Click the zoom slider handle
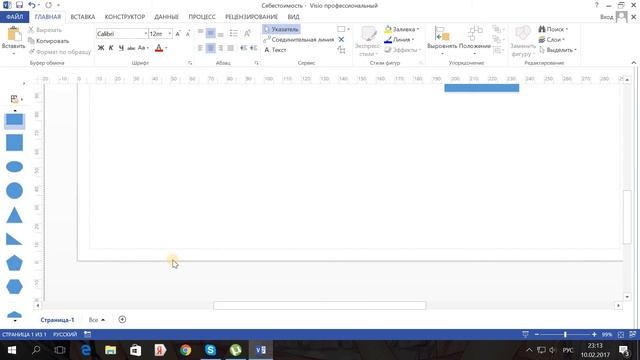 pyautogui.click(x=565, y=335)
